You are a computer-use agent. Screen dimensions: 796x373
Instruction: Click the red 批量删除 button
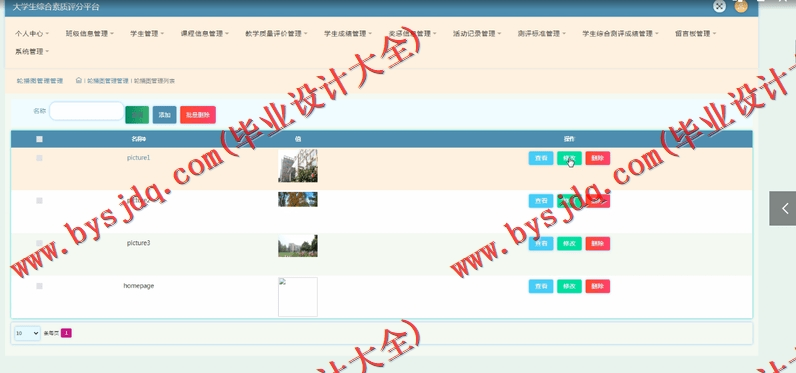[x=198, y=115]
